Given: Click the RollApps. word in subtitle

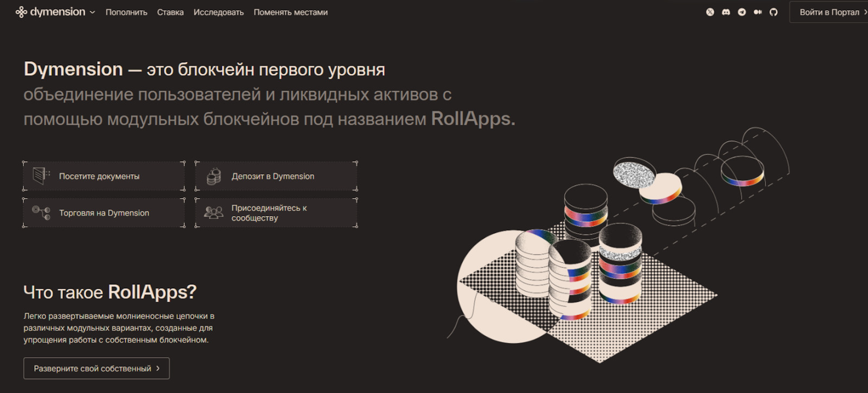Looking at the screenshot, I should [x=473, y=118].
